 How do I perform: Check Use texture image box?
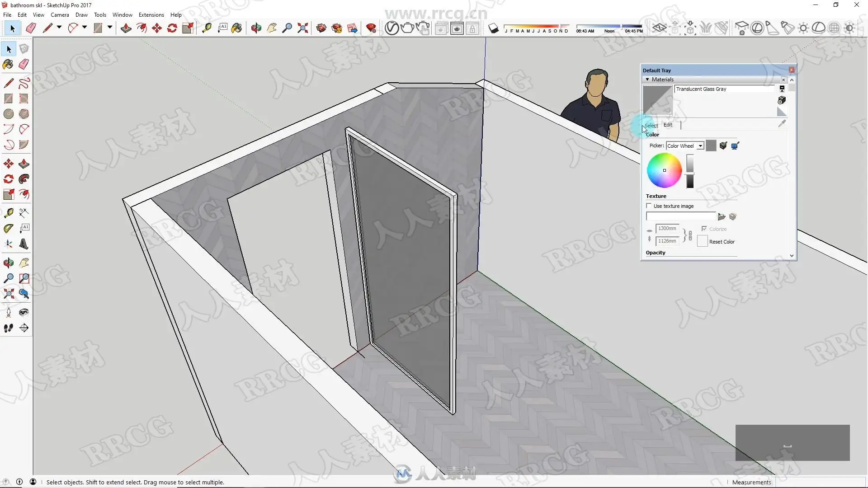tap(649, 206)
